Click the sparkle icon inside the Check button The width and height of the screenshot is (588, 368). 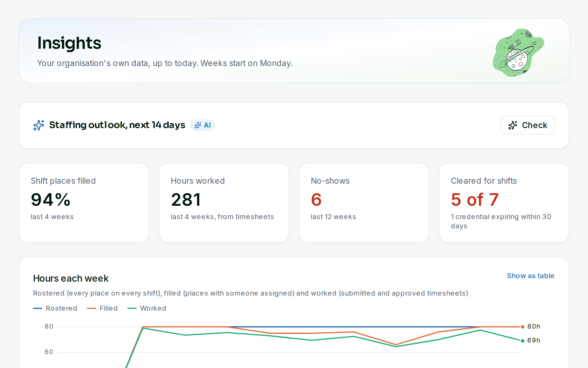tap(513, 125)
